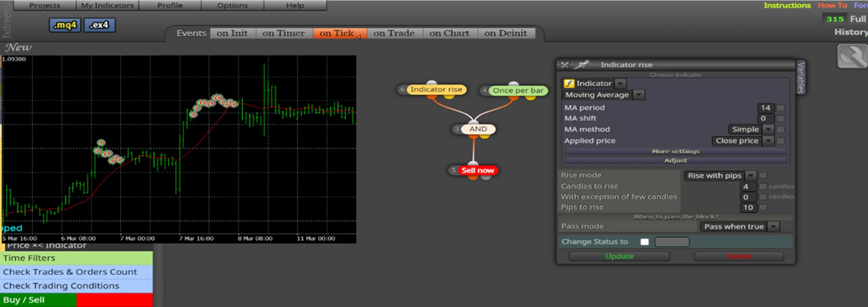Switch to the on Init event tab
The width and height of the screenshot is (868, 307).
pyautogui.click(x=232, y=33)
